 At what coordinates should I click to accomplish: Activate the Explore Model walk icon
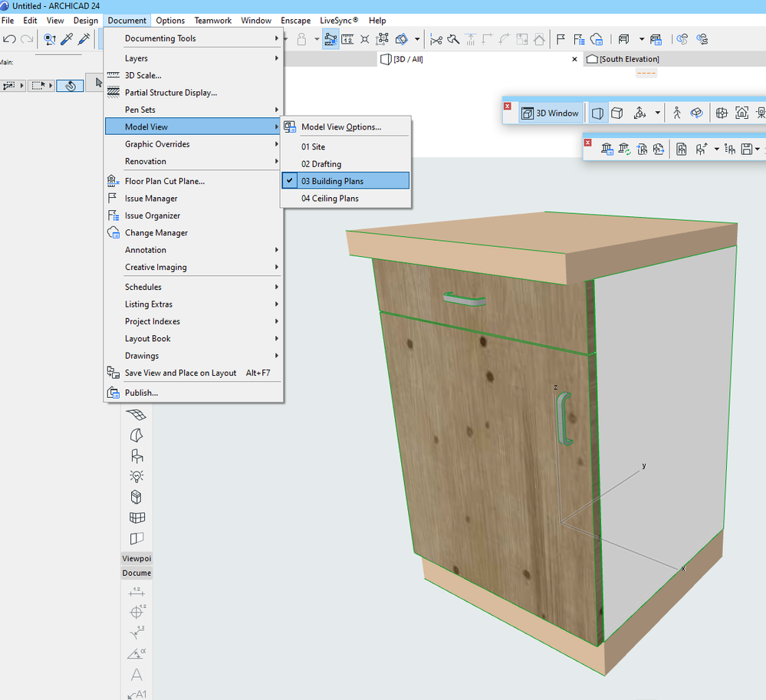pyautogui.click(x=677, y=112)
